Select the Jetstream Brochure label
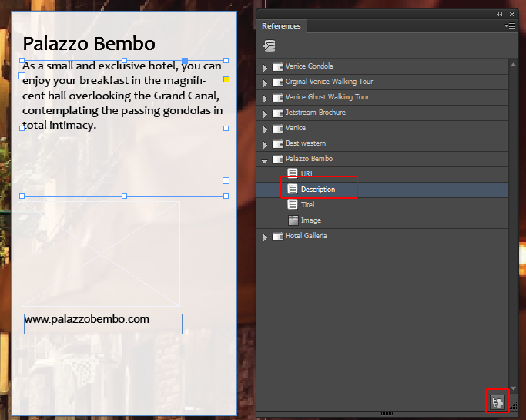The width and height of the screenshot is (526, 420). (x=315, y=113)
